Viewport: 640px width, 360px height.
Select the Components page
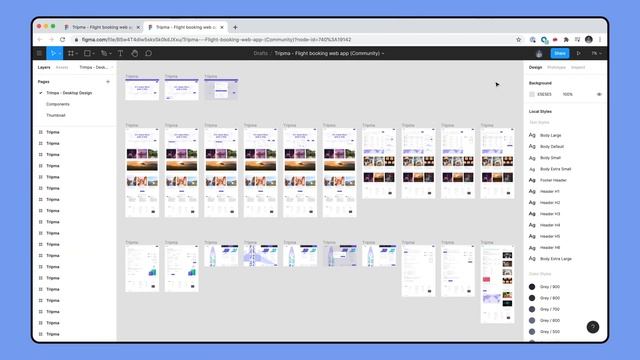pos(58,104)
